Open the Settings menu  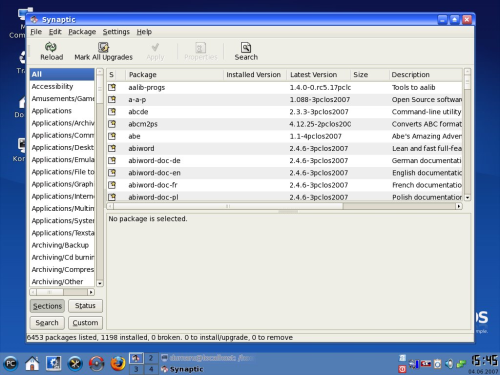point(116,32)
